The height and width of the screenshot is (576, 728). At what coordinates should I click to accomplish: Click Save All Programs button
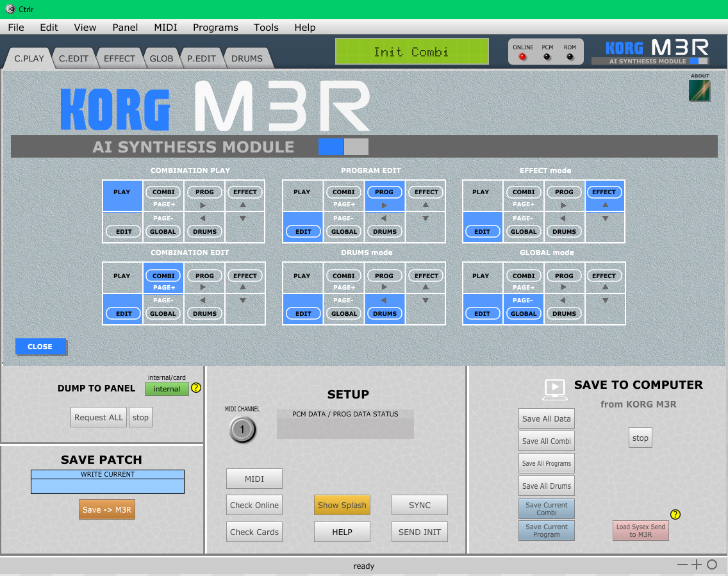pos(547,463)
